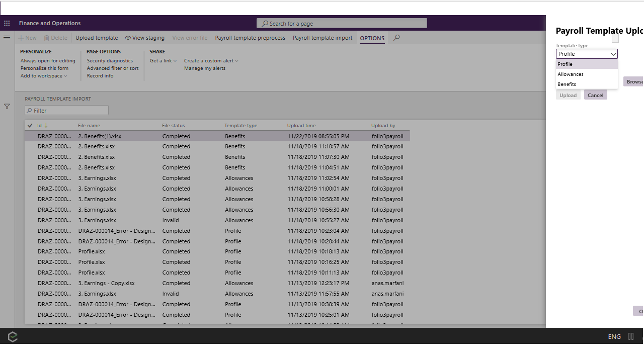
Task: Click Upload template in action bar
Action: [97, 38]
